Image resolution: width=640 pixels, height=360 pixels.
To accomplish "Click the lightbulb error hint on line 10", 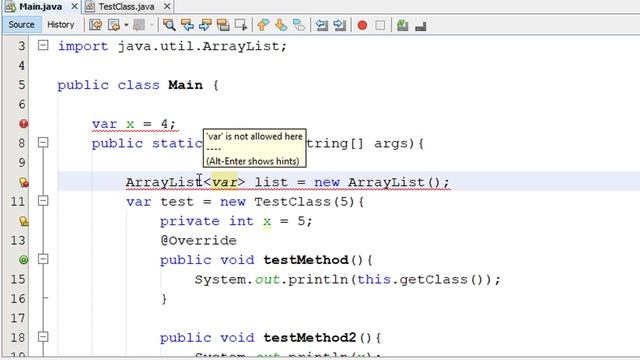I will click(x=24, y=182).
